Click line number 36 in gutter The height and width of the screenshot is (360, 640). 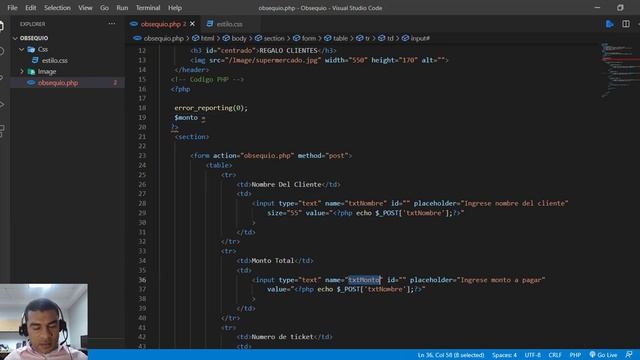[x=142, y=280]
